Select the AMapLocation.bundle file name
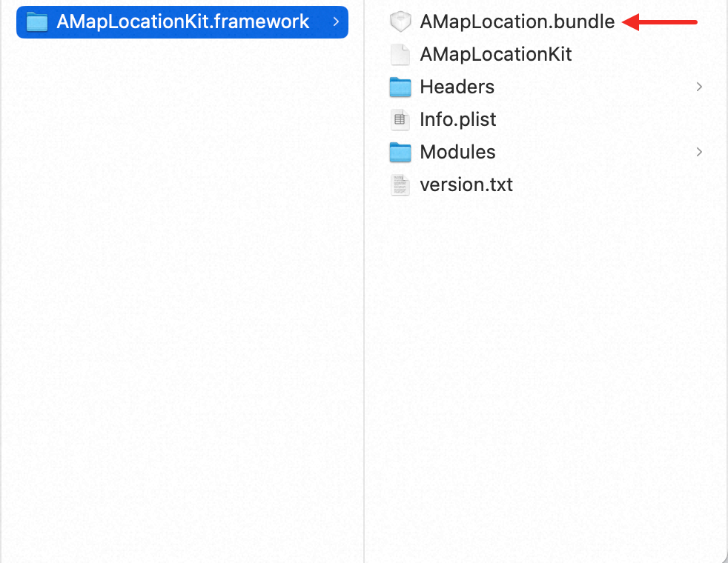The width and height of the screenshot is (728, 563). click(517, 21)
